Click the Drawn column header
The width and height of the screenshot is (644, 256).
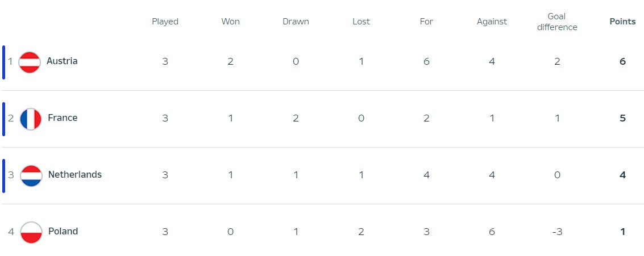[296, 22]
